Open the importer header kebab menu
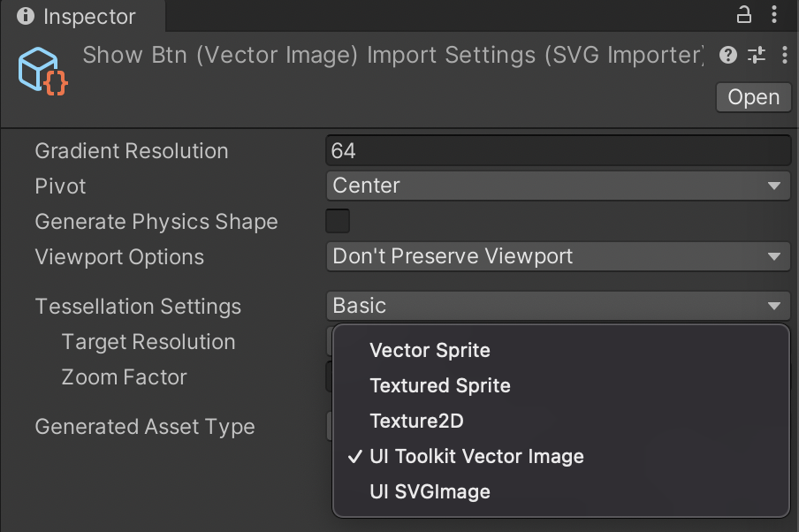799x532 pixels. pos(784,56)
